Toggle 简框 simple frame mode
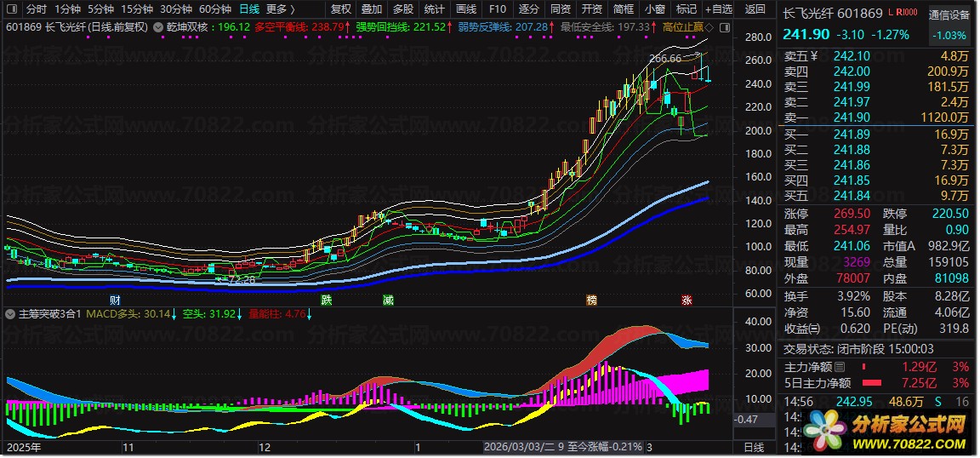 pos(623,9)
